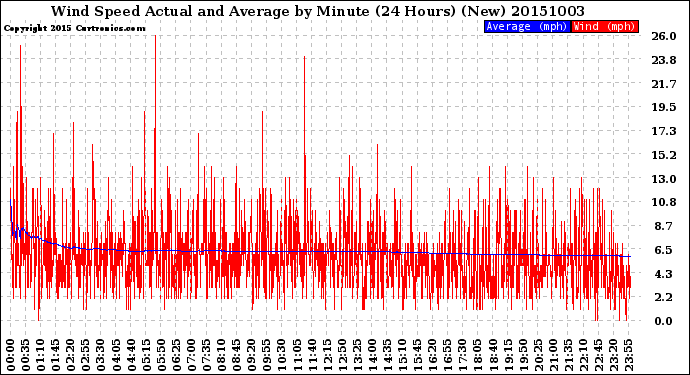Click the 08:45 time axis label
Viewport: 690px width, 375px height.
(236, 355)
